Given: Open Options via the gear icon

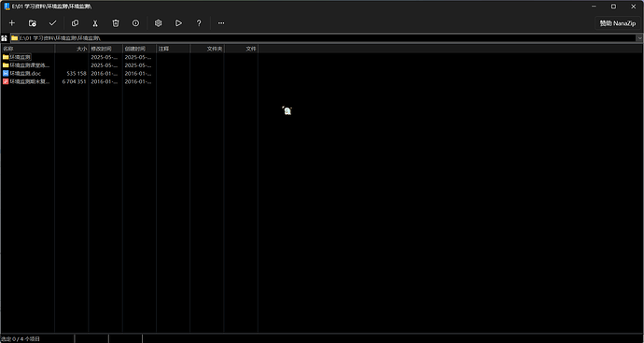Looking at the screenshot, I should click(x=159, y=23).
